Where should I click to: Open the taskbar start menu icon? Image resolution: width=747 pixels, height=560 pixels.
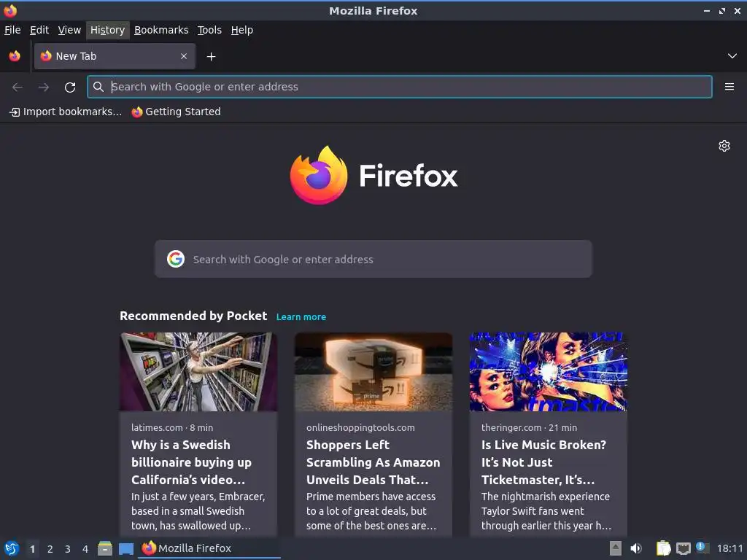tap(12, 548)
